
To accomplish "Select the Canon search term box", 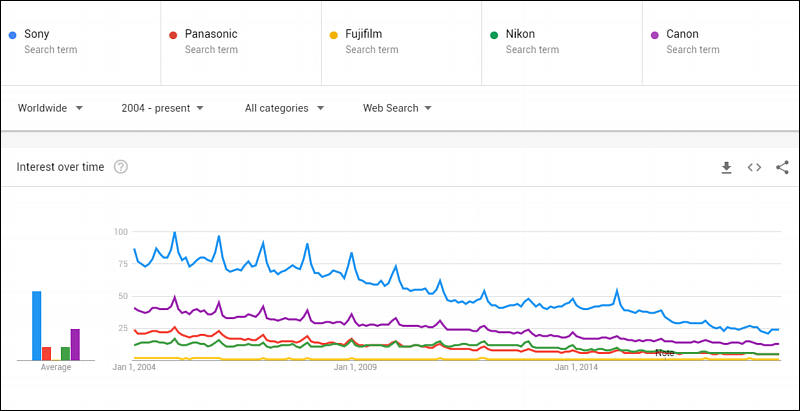I will click(721, 43).
